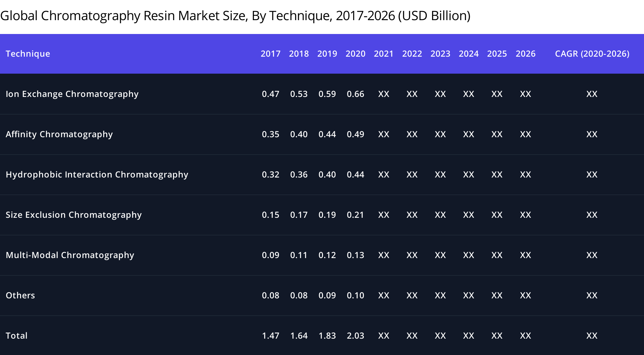This screenshot has height=355, width=644.
Task: Select Others 2018 value 0.08
Action: click(299, 296)
